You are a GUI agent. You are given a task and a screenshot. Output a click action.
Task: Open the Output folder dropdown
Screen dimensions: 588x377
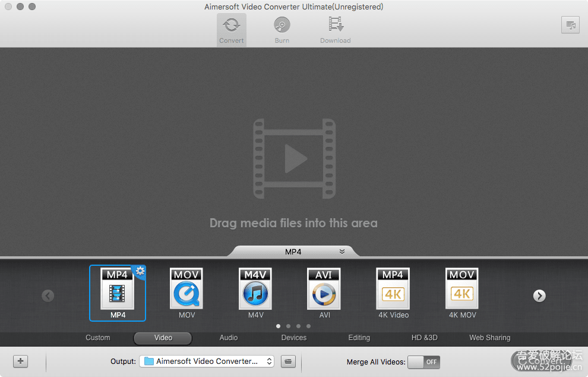click(207, 361)
